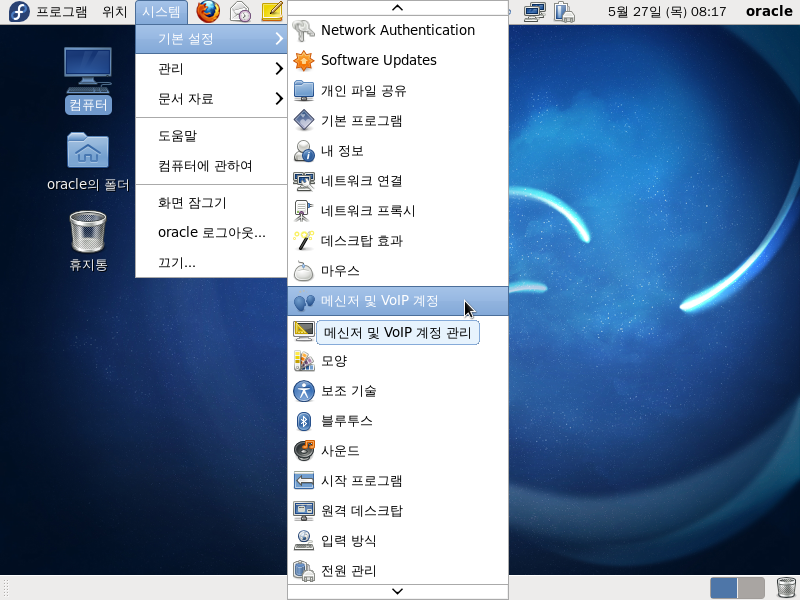Click the 기본 프로그램 diamond icon

click(304, 120)
